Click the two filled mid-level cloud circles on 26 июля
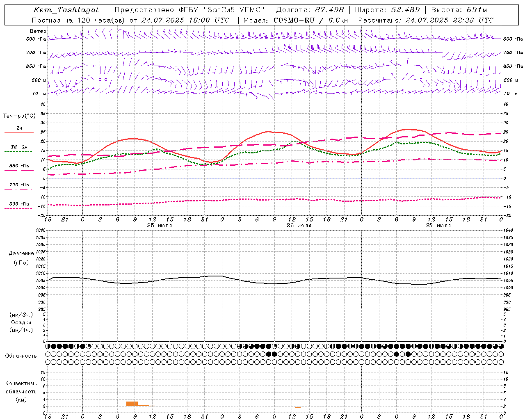Viewport: 525px width, 420px height. tap(272, 354)
